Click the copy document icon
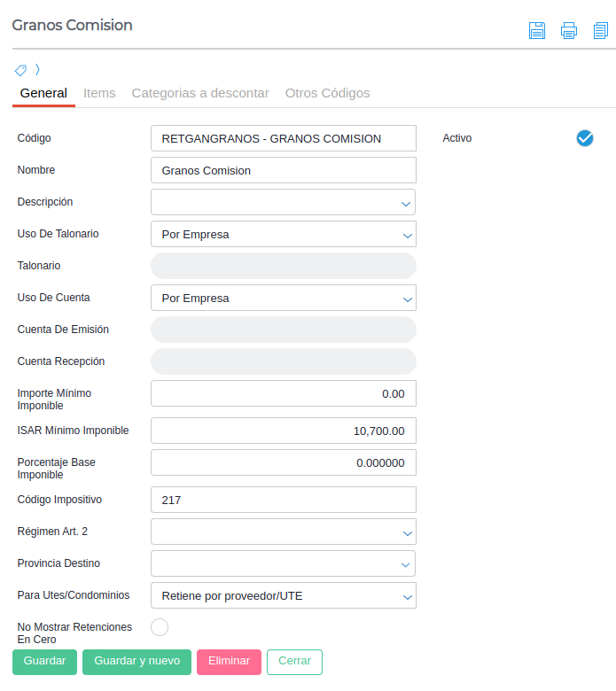Viewport: 616px width, 691px height. click(x=601, y=31)
